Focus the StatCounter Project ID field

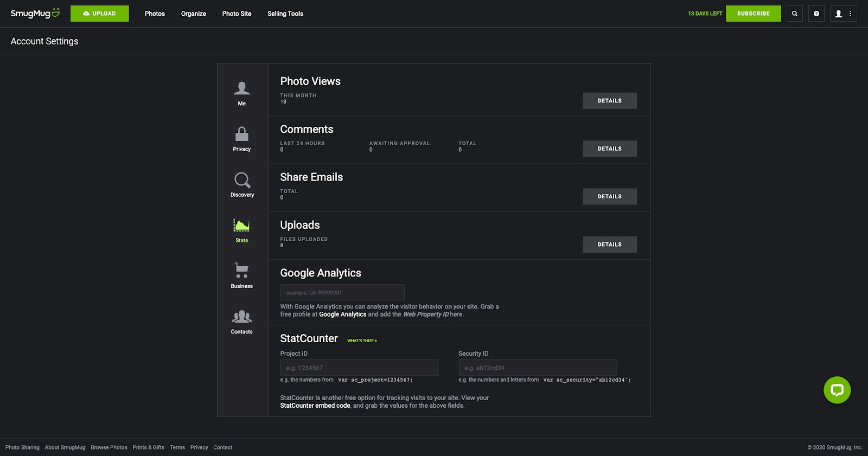(359, 368)
